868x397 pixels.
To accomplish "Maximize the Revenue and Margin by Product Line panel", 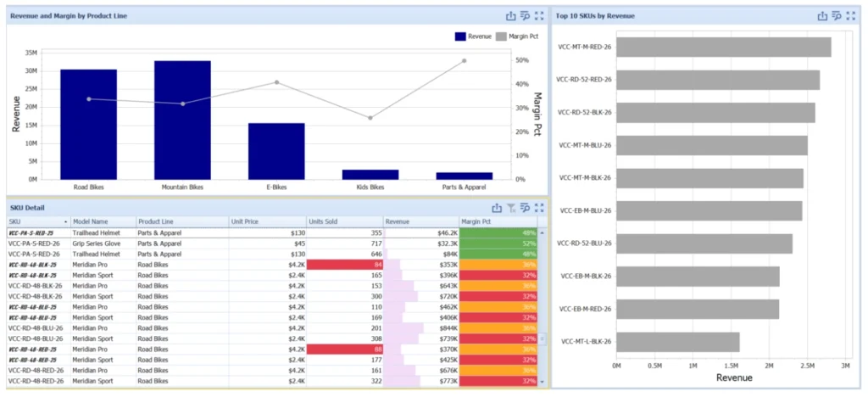I will (x=539, y=16).
